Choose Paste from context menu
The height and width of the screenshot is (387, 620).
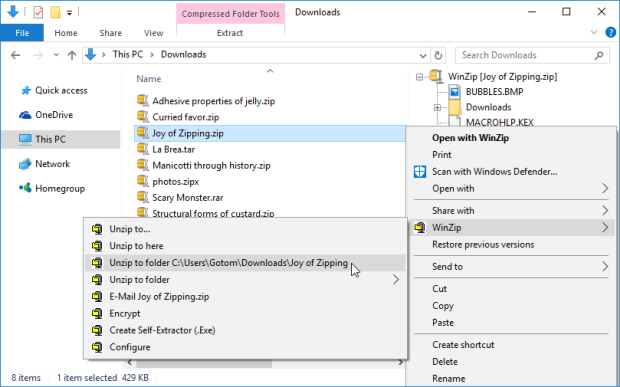(443, 323)
